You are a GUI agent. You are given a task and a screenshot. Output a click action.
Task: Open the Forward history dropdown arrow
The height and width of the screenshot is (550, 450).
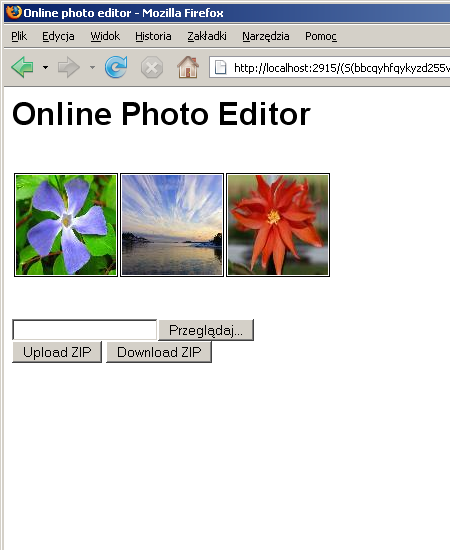tap(92, 67)
